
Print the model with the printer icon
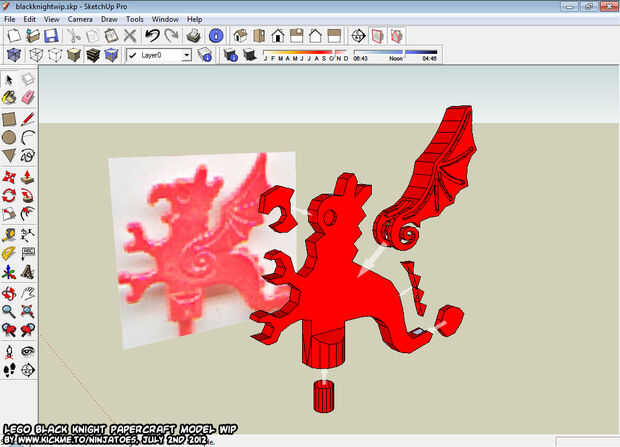point(193,36)
